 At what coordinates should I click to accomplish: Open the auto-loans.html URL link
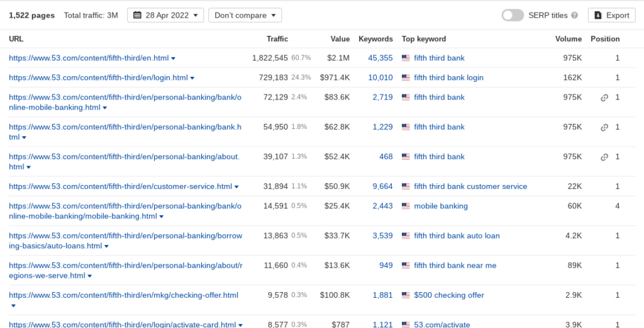tap(125, 241)
